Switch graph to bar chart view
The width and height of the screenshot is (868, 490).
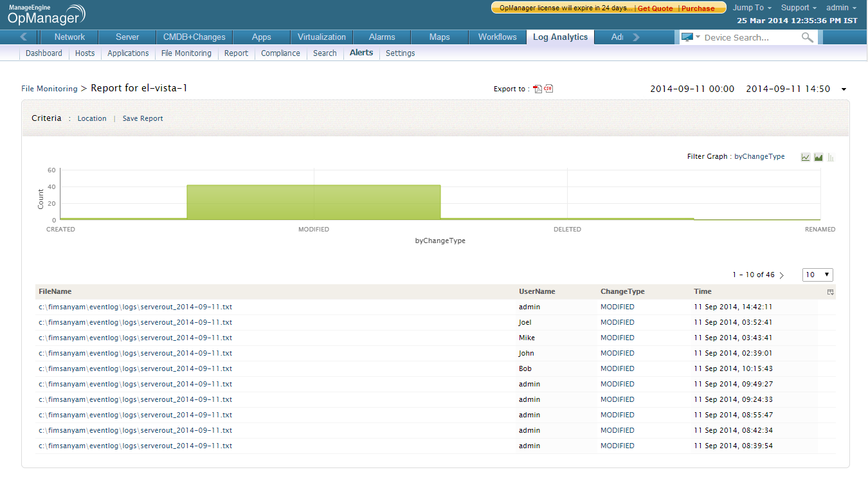pos(831,157)
